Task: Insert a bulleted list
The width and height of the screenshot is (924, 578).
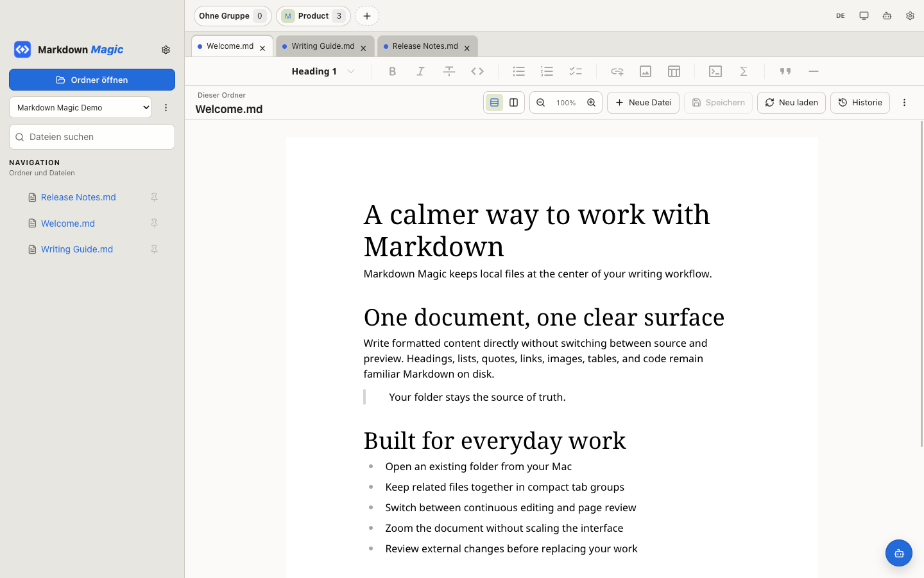Action: [x=518, y=71]
